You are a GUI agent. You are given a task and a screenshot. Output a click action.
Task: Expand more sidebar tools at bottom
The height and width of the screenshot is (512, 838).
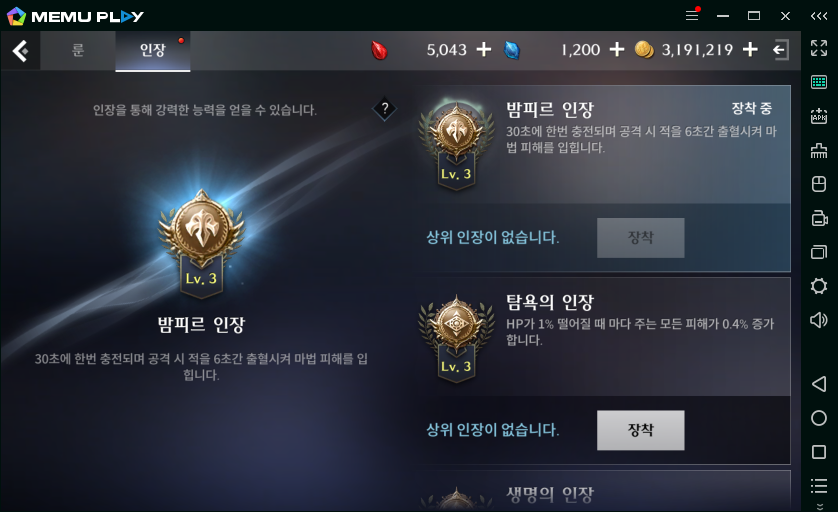click(819, 506)
